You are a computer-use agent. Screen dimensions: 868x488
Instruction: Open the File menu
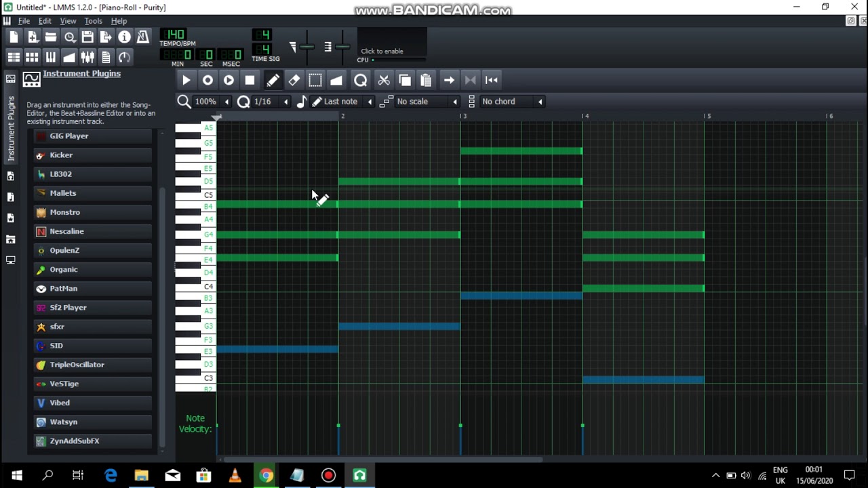coord(24,21)
